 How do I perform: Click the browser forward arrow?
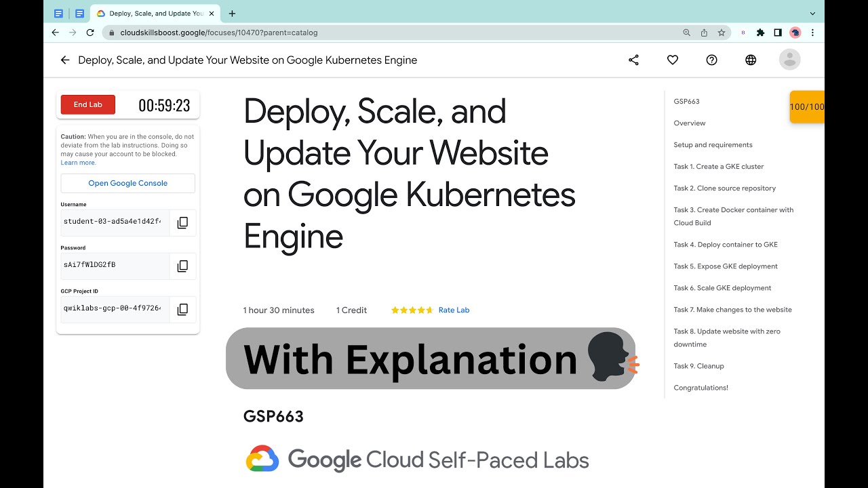tap(73, 33)
